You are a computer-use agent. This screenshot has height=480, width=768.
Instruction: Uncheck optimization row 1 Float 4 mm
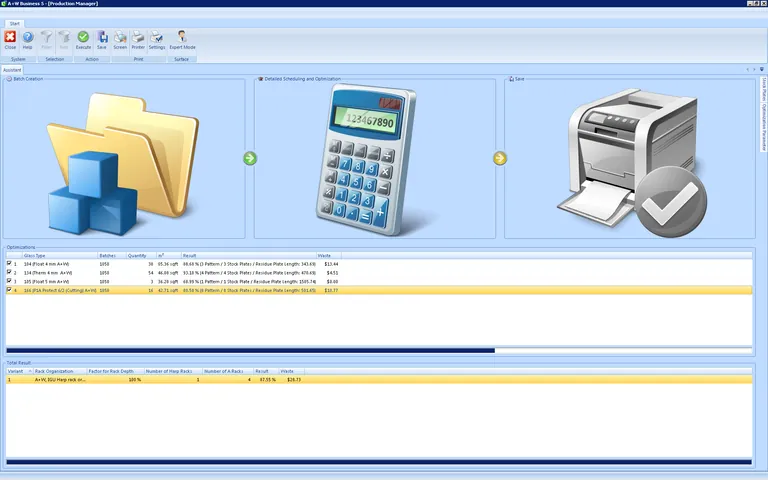(9, 264)
